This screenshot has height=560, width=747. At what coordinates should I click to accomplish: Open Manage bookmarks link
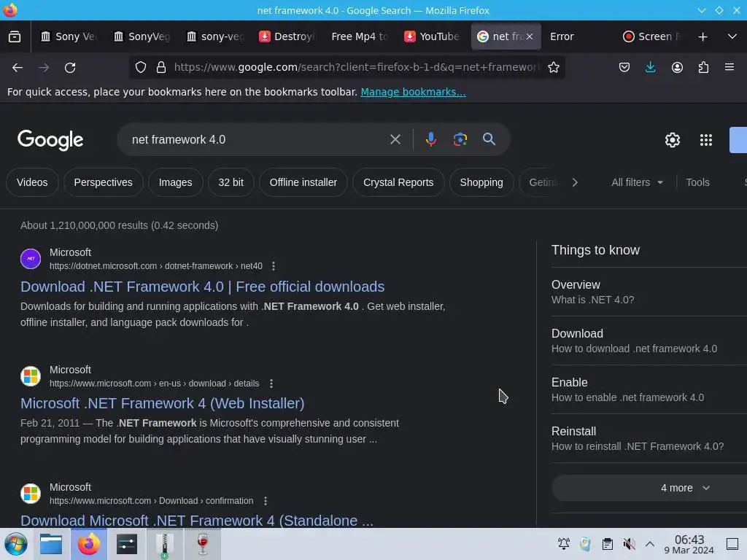click(413, 92)
